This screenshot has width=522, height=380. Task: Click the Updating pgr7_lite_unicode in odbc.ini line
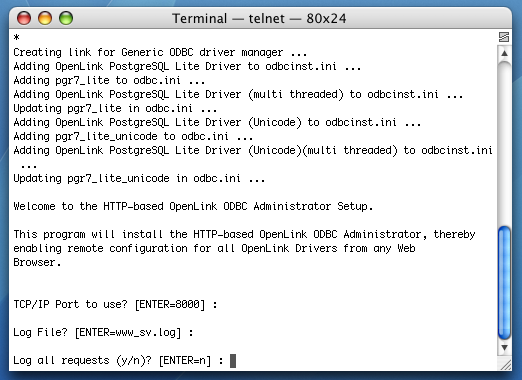pos(139,178)
